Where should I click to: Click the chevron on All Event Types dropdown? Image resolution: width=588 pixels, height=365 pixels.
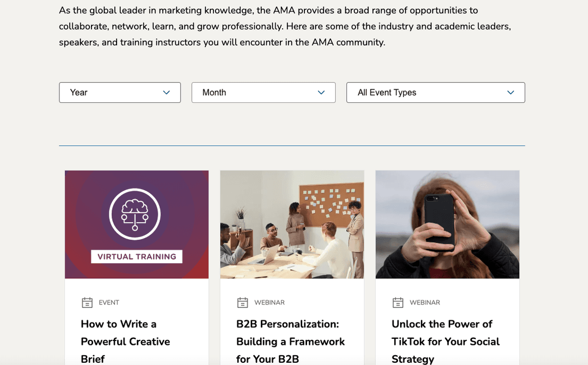pos(511,93)
